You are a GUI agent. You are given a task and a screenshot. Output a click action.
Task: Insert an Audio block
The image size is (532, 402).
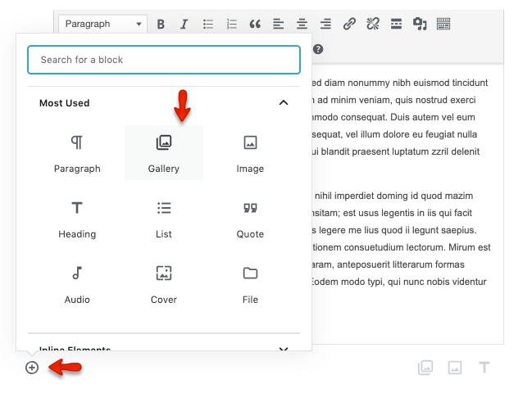77,283
